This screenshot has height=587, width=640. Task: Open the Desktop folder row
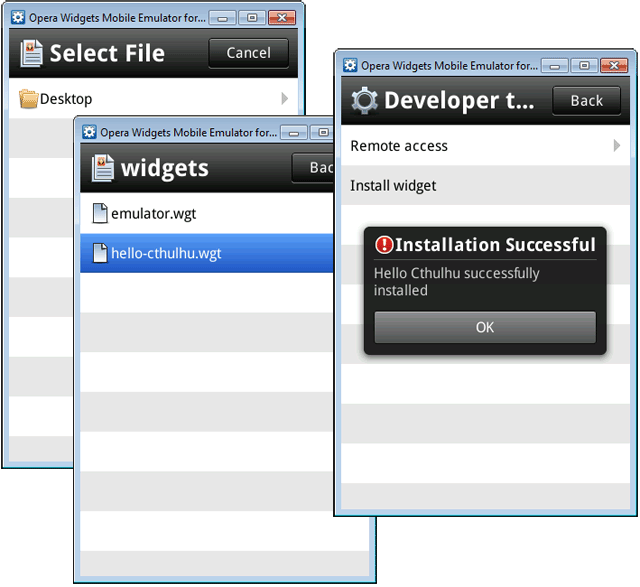pyautogui.click(x=153, y=98)
